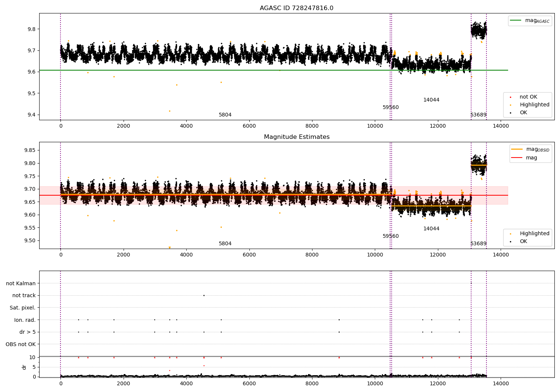Click the 'not track' axis label
560x392 pixels.
24,296
